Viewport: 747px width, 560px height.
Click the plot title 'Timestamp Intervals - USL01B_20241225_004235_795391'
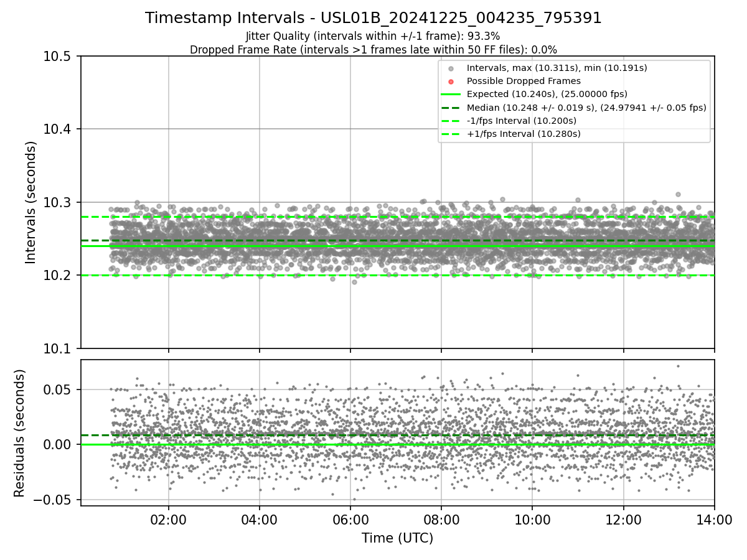pyautogui.click(x=374, y=18)
